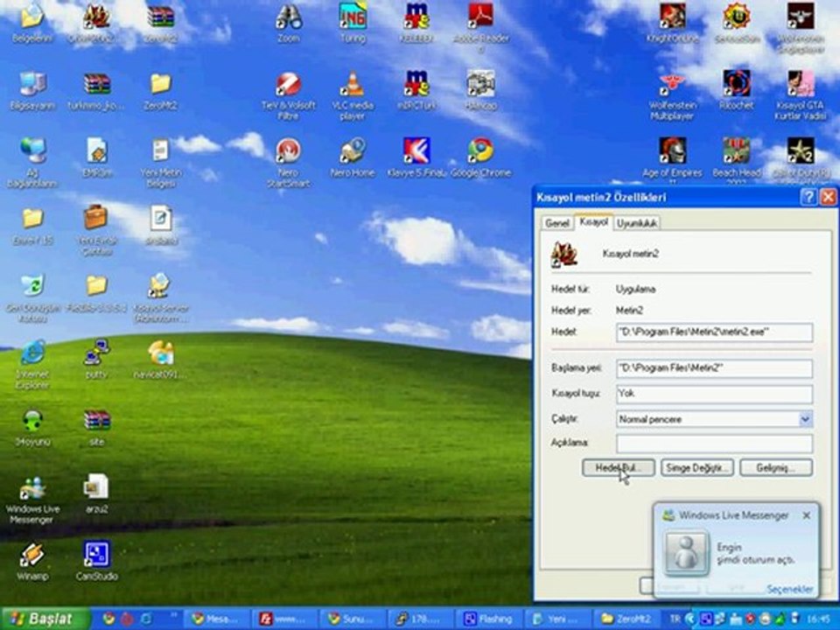This screenshot has height=630, width=840.
Task: Open the Serious Sam smiley-bomb shortcut
Action: tap(736, 16)
